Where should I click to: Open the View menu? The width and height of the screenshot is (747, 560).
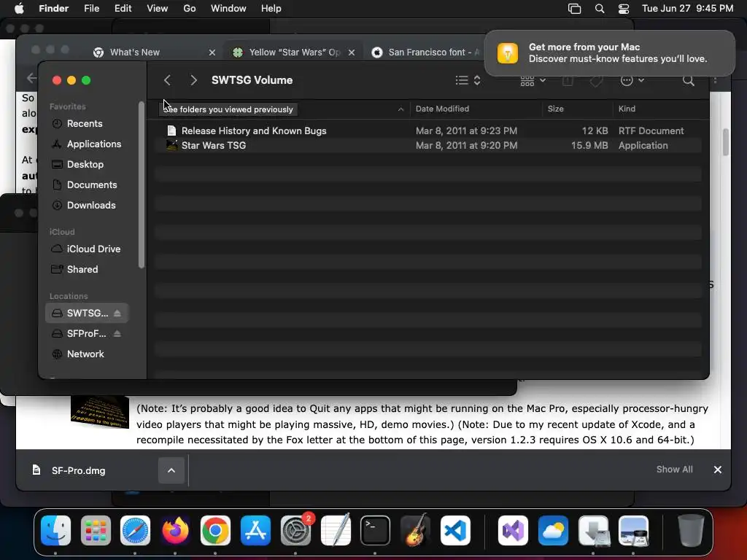pyautogui.click(x=158, y=9)
